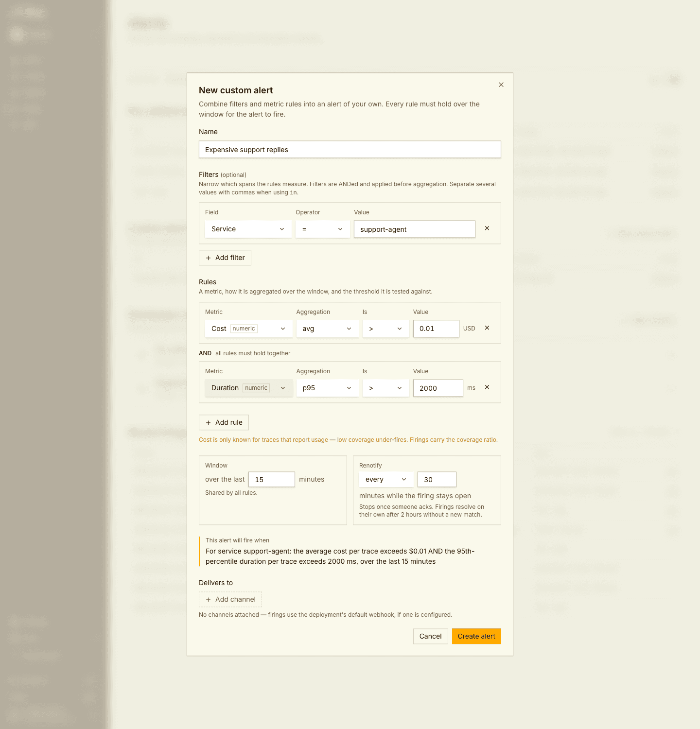Edit the window minutes field showing 15
The width and height of the screenshot is (700, 729).
click(x=272, y=479)
